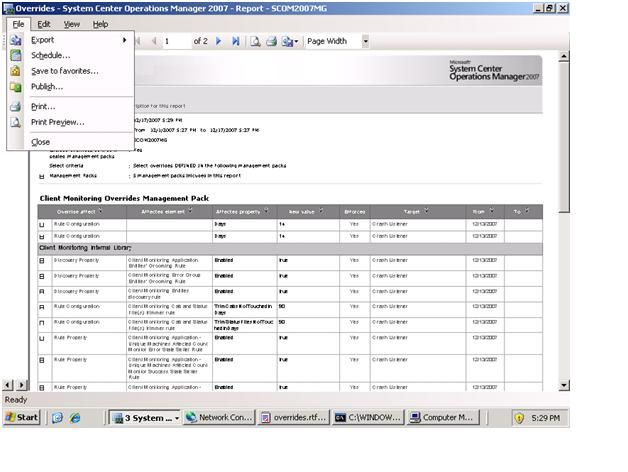Sort by Affected property column arrows

266,211
